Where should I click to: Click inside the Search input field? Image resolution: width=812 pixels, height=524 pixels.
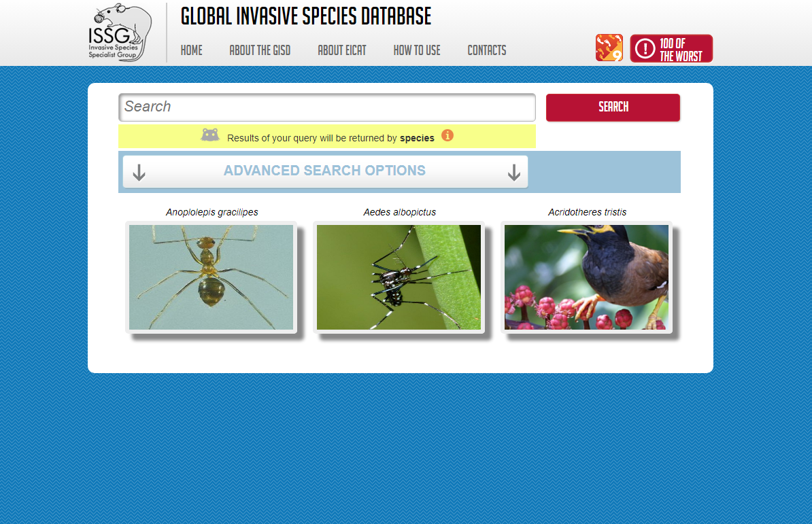click(x=326, y=107)
